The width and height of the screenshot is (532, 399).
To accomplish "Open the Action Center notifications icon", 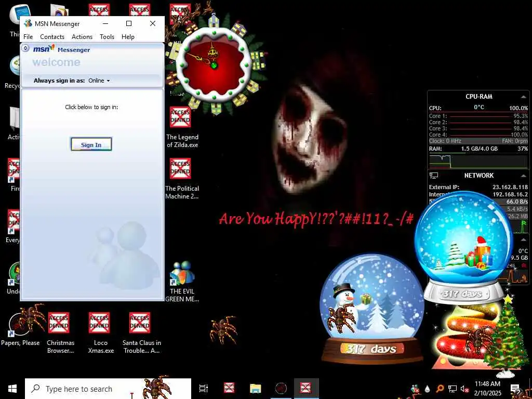I will point(515,389).
